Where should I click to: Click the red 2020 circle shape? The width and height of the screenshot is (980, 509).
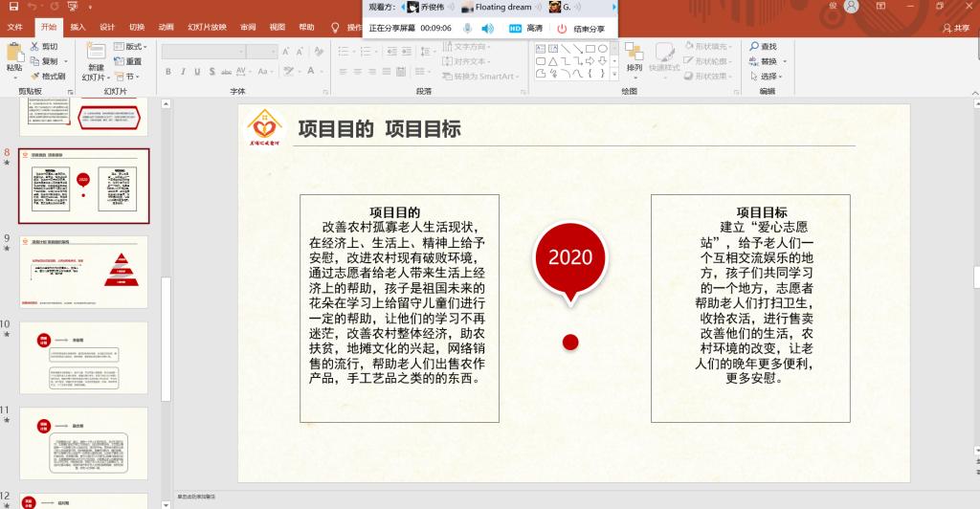click(570, 256)
